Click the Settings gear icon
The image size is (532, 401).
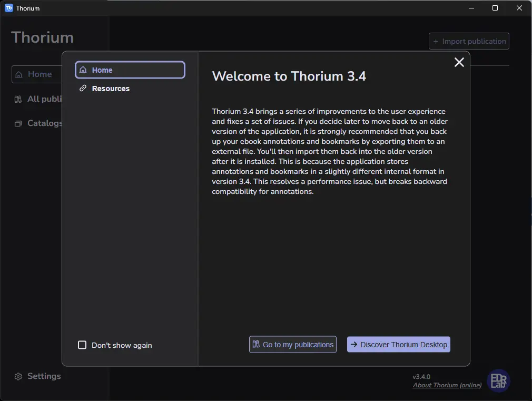click(18, 377)
